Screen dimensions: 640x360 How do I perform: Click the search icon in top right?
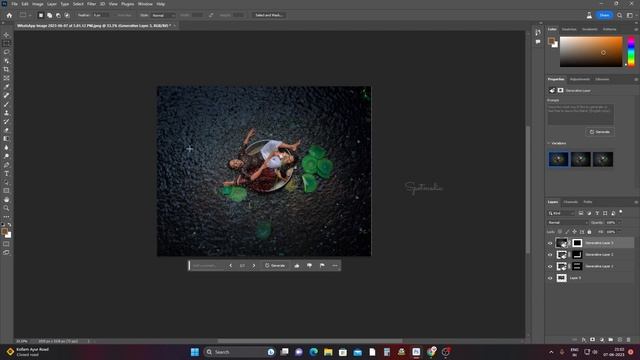620,15
